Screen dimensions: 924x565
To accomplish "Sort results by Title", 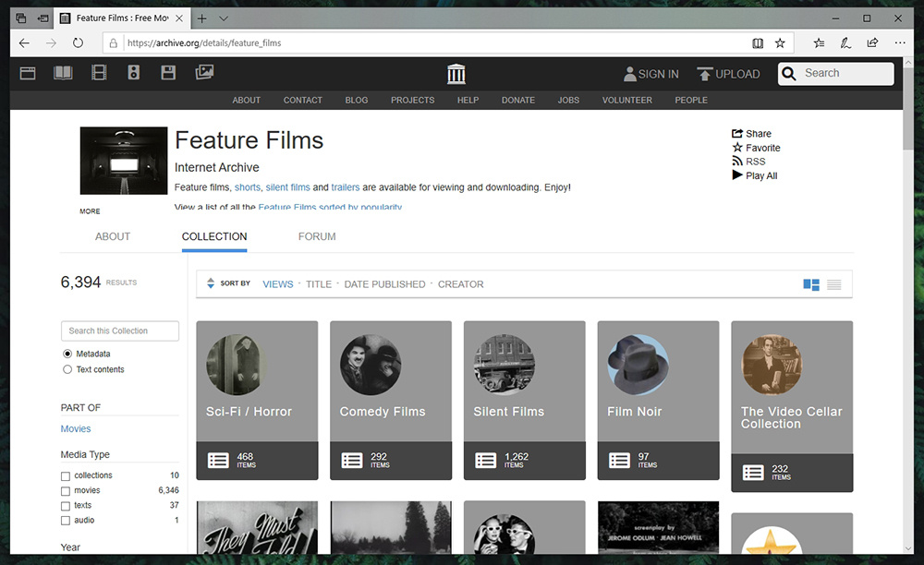I will 319,284.
